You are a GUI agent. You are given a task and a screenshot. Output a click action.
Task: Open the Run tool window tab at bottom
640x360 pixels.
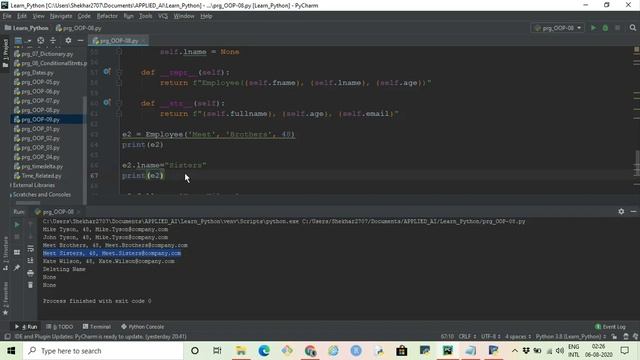(x=27, y=327)
